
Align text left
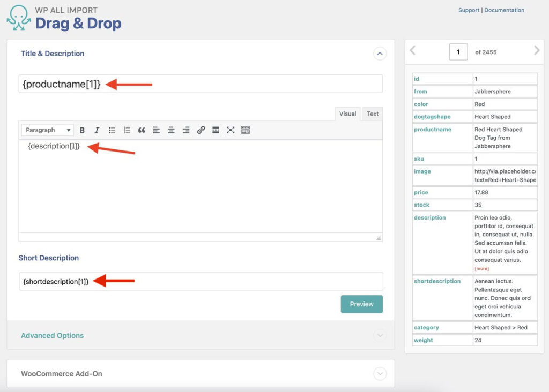tap(156, 130)
